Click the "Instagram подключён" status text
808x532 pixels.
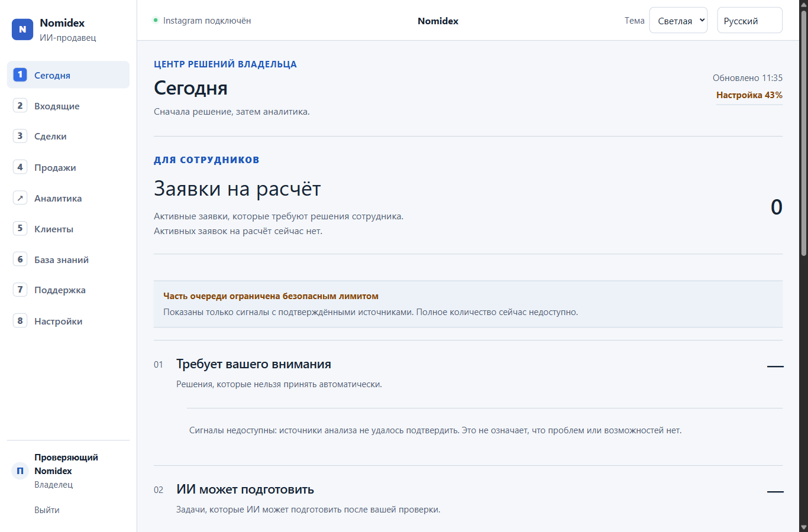[x=207, y=21]
